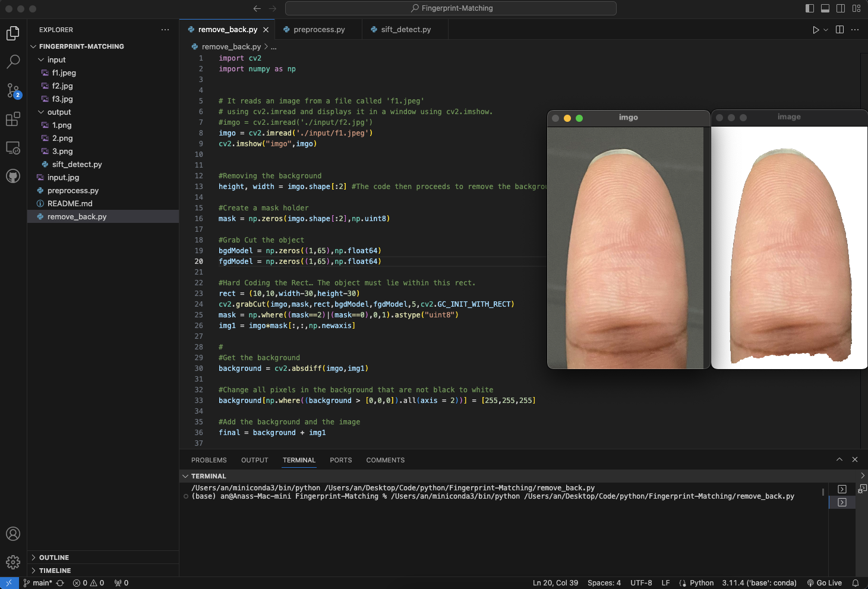The height and width of the screenshot is (589, 868).
Task: Close the remove_back.py tab
Action: 266,30
